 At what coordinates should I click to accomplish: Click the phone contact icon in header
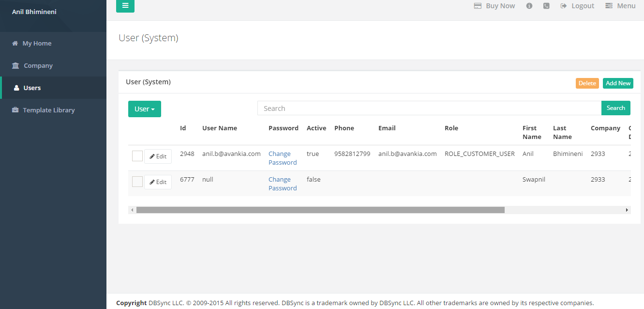click(546, 6)
